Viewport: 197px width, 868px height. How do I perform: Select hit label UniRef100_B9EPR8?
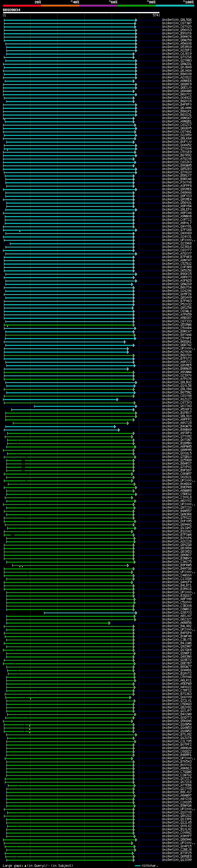pos(177,487)
